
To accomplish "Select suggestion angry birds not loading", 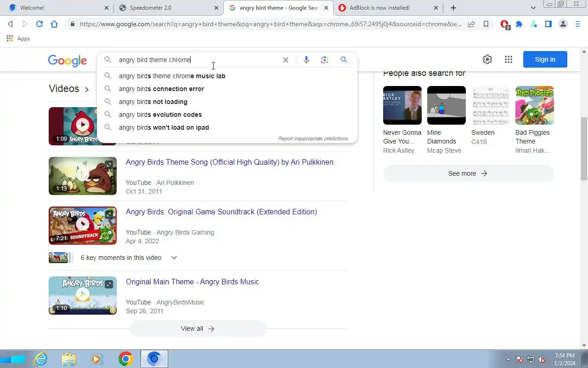I will coord(227,102).
